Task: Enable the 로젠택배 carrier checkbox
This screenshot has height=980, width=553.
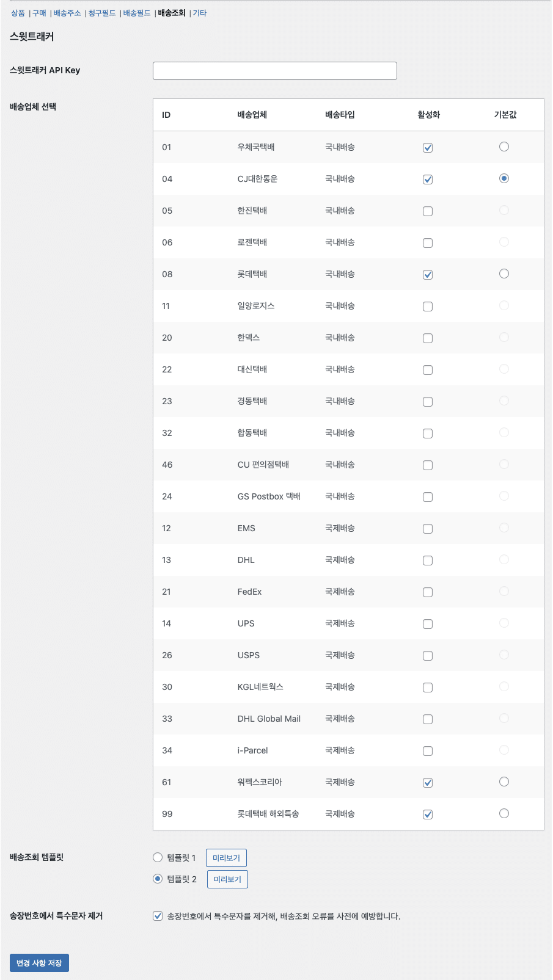Action: [428, 243]
